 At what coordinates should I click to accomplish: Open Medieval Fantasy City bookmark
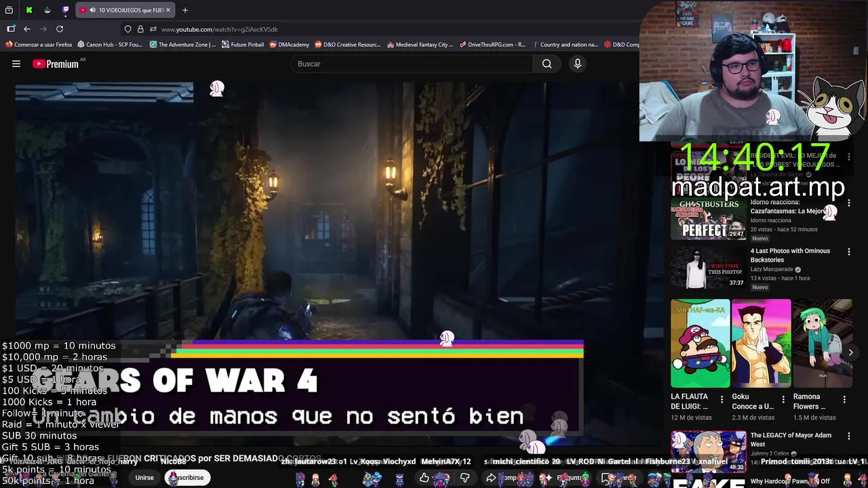420,45
